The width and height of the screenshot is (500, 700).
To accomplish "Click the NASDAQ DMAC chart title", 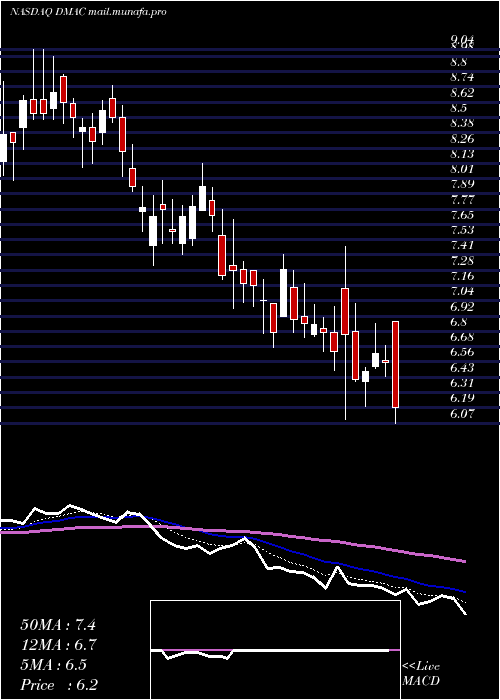I will [x=88, y=12].
